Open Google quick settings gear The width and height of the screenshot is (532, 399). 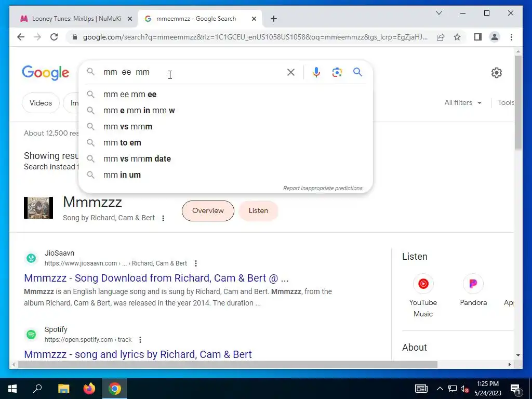(x=496, y=73)
